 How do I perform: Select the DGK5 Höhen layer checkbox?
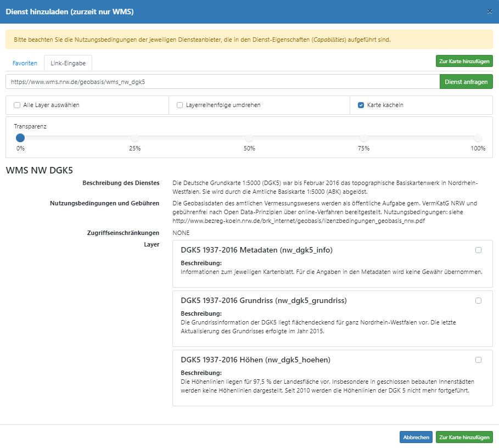pyautogui.click(x=478, y=360)
